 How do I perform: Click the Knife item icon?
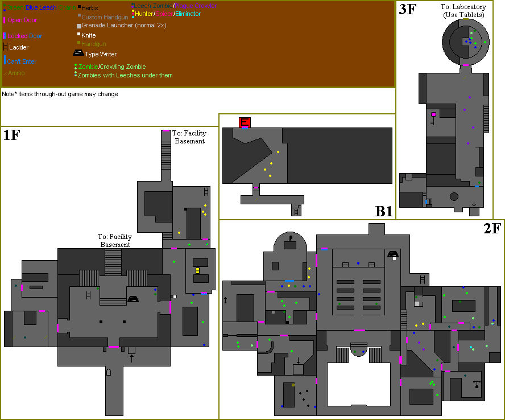click(x=80, y=35)
